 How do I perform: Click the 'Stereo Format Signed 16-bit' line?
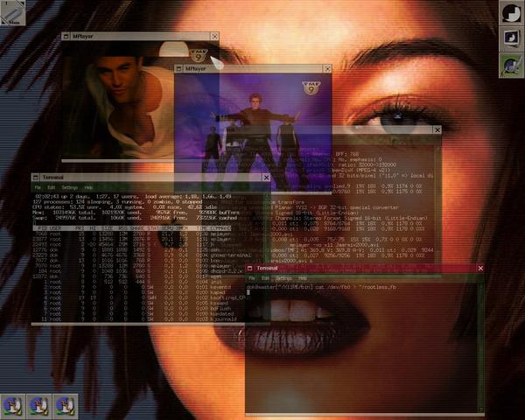click(x=348, y=218)
